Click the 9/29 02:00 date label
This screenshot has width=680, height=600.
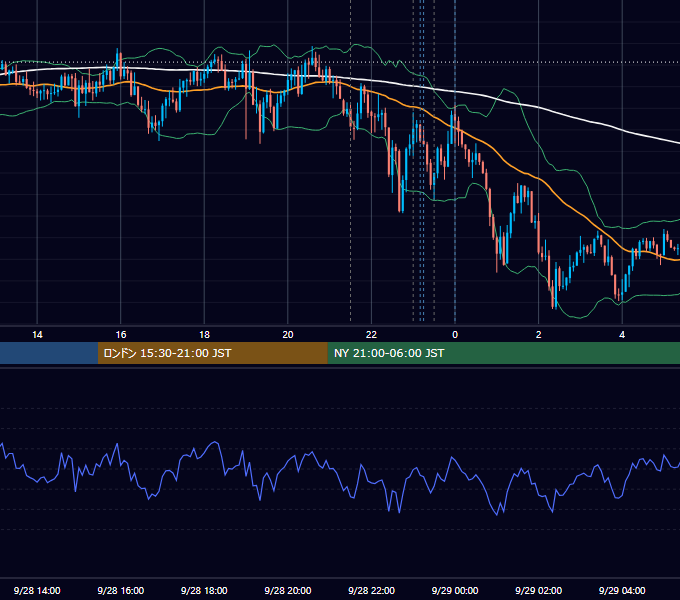point(538,590)
